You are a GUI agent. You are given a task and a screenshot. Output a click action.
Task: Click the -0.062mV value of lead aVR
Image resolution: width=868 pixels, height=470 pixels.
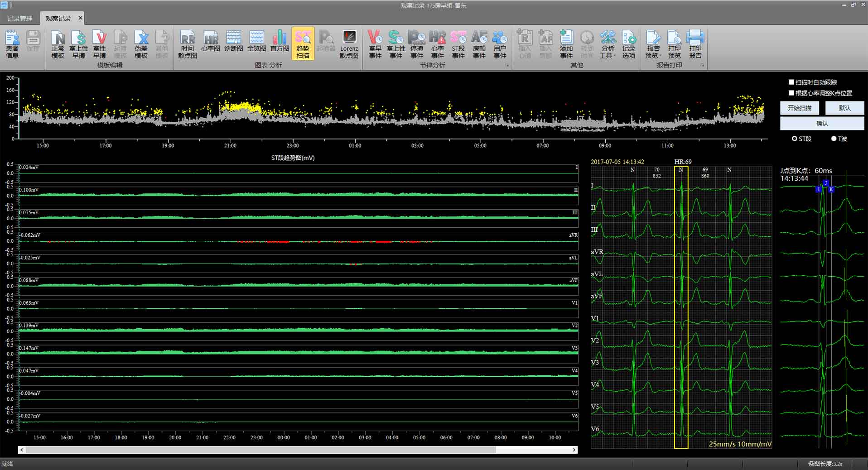29,235
